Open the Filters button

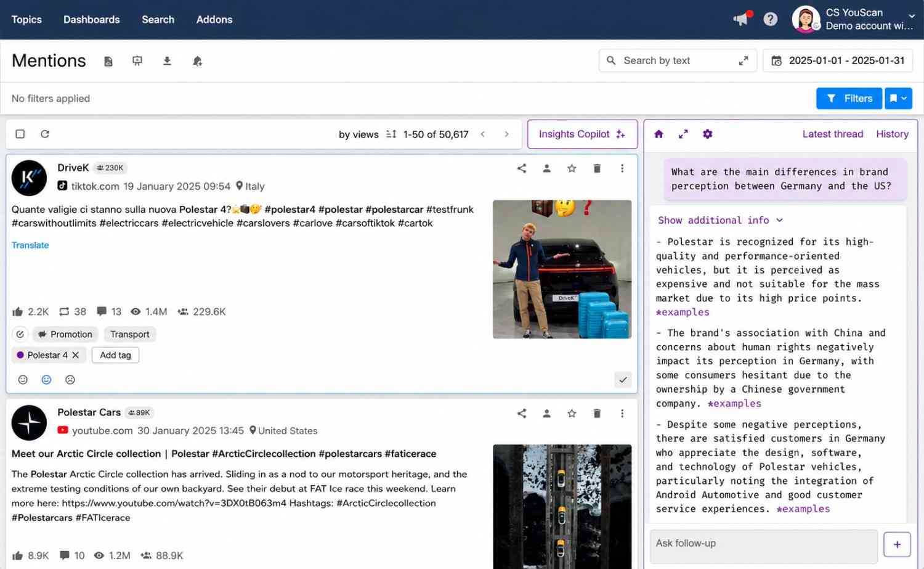pyautogui.click(x=849, y=98)
